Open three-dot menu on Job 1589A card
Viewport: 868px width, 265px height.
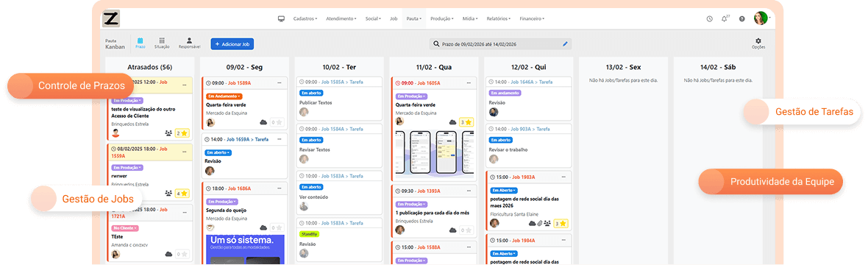click(x=279, y=83)
